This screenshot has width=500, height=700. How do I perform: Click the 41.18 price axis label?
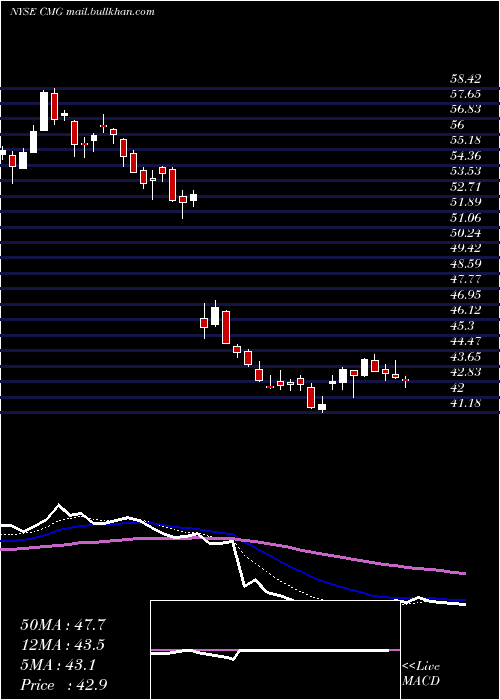(465, 402)
